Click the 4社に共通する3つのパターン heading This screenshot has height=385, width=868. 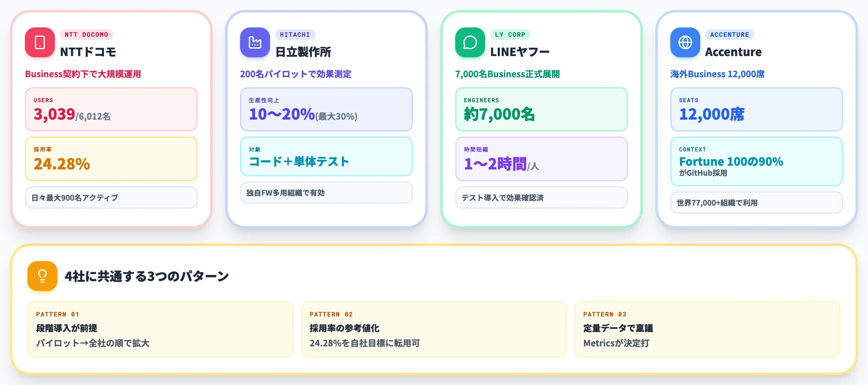[147, 276]
